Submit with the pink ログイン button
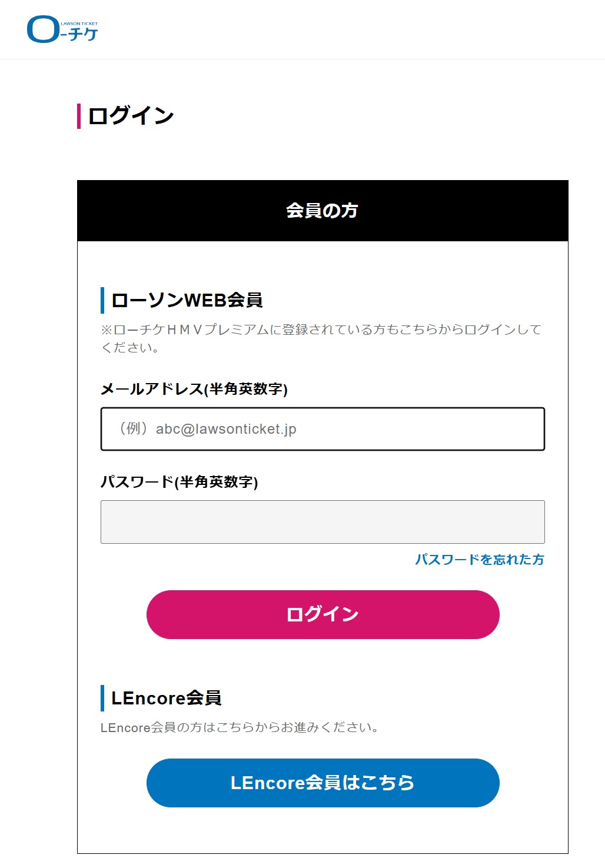This screenshot has width=605, height=868. coord(323,614)
